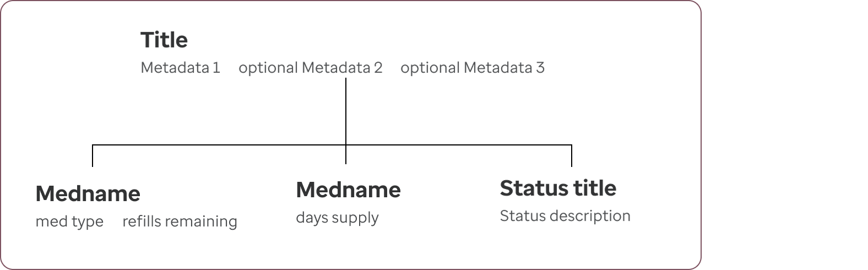Click the right branch line above Status title
This screenshot has width=868, height=270.
tap(572, 156)
